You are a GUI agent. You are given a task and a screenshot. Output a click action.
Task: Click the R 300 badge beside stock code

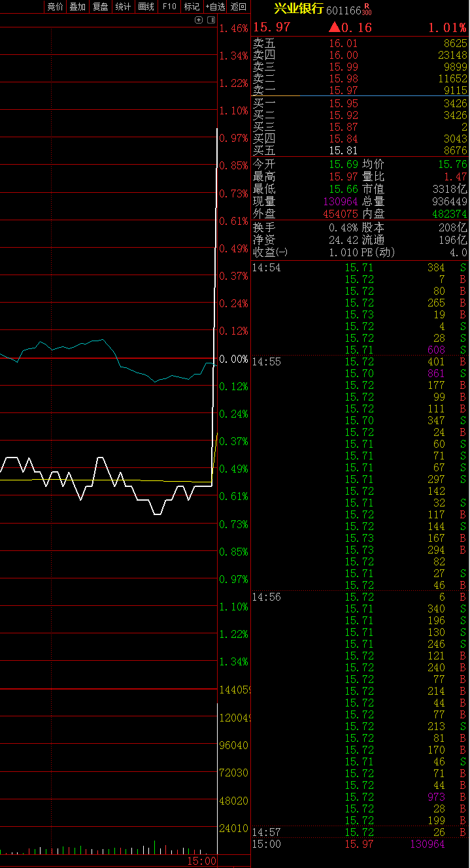pos(367,8)
